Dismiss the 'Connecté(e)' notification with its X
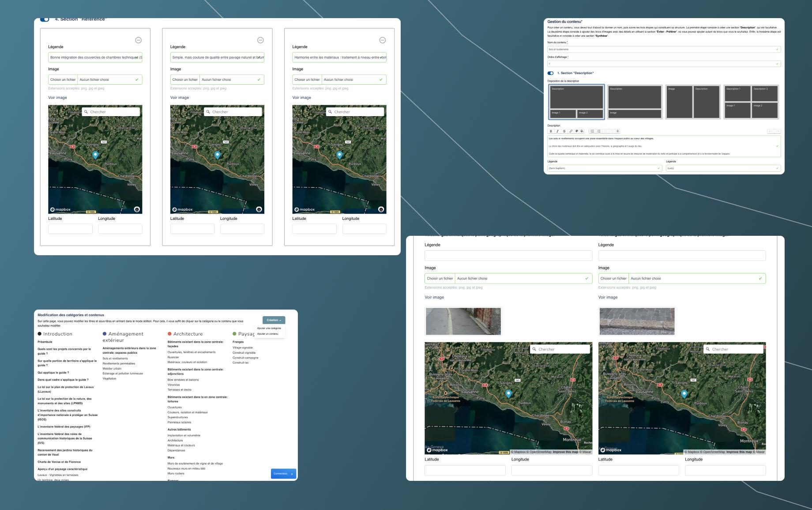The width and height of the screenshot is (812, 510). pyautogui.click(x=292, y=474)
